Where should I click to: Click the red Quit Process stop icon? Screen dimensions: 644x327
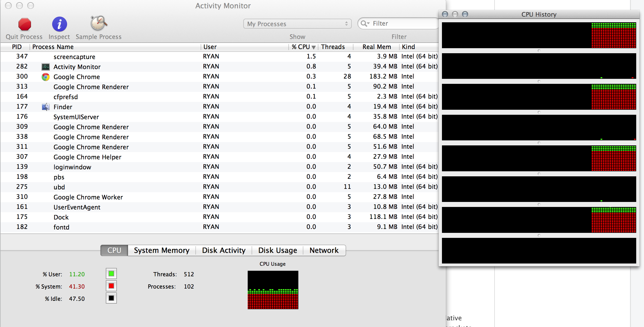[24, 25]
